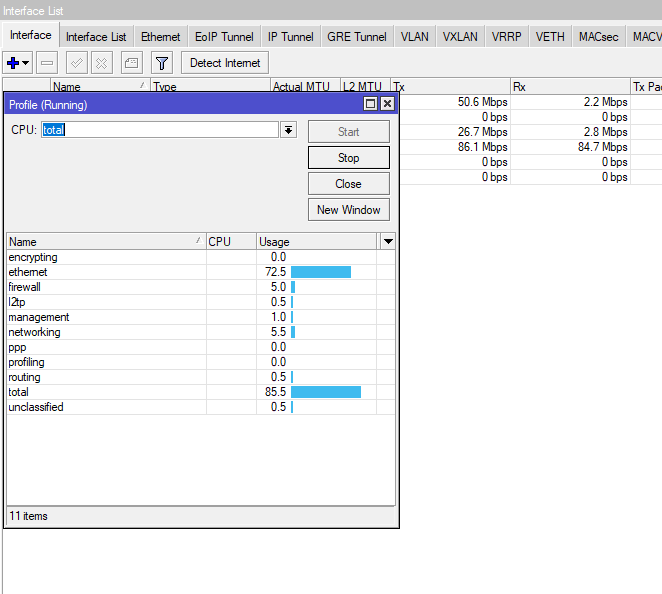The image size is (662, 594).
Task: Click the 72.5 ethernet usage bar
Action: pyautogui.click(x=321, y=272)
